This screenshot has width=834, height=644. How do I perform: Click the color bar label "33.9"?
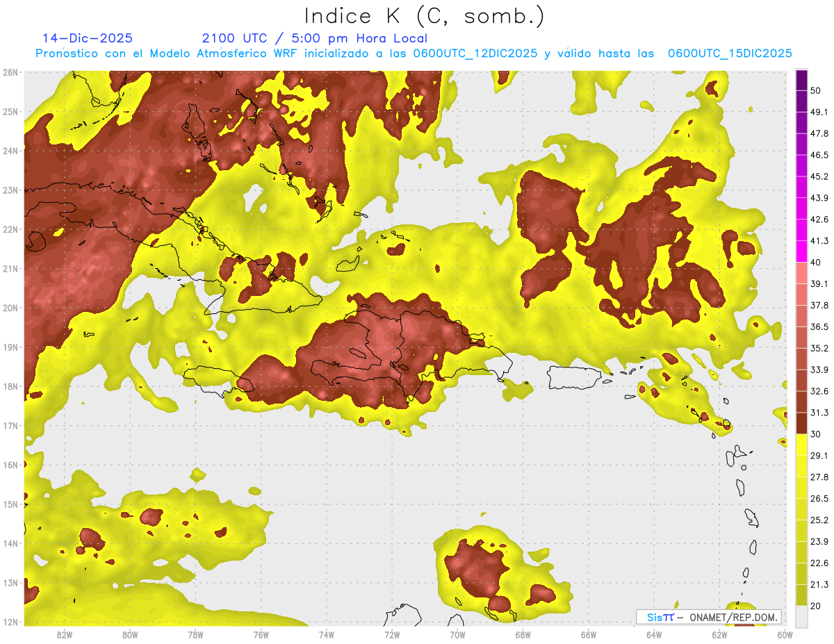click(x=819, y=370)
